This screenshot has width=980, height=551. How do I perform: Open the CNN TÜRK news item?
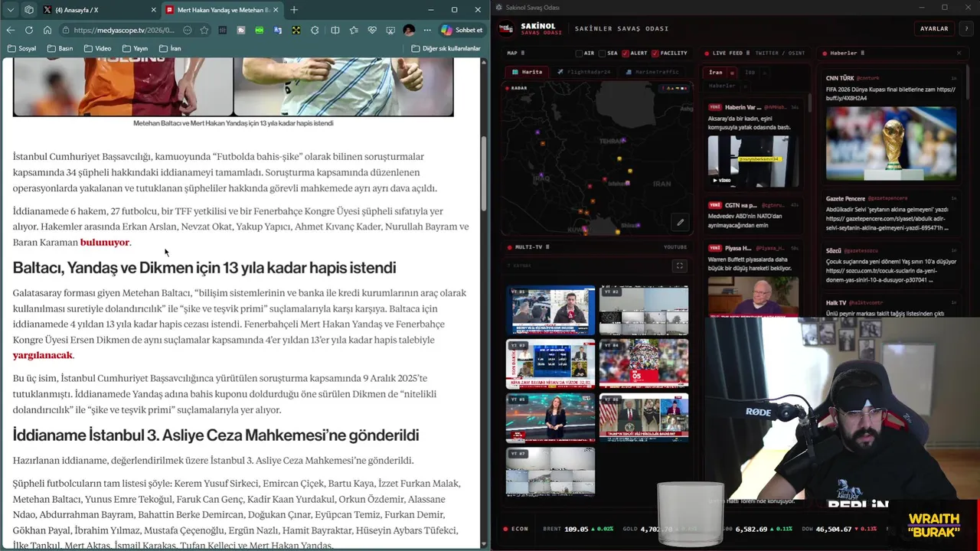coord(891,127)
